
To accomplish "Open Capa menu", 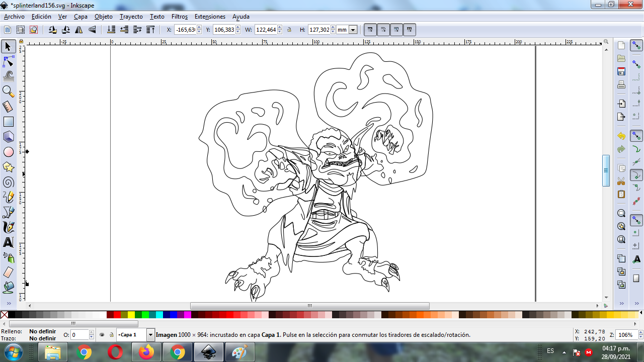I will pos(80,17).
